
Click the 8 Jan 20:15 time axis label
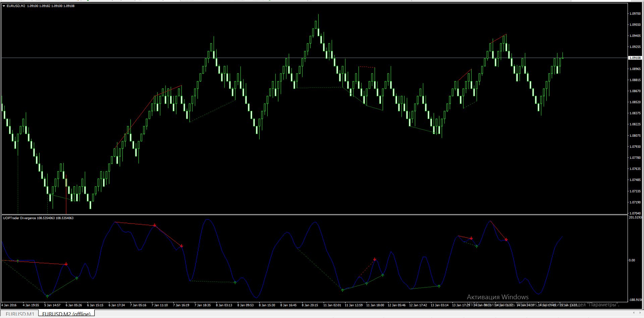pyautogui.click(x=310, y=305)
